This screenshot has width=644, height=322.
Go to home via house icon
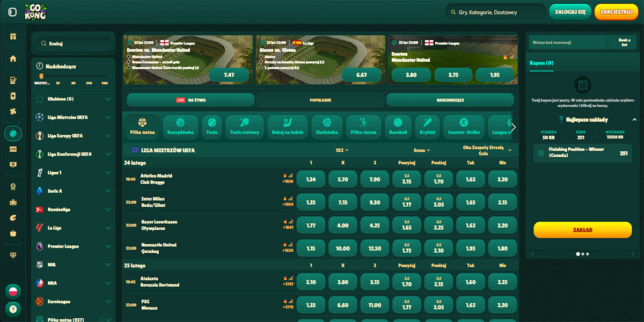[13, 58]
